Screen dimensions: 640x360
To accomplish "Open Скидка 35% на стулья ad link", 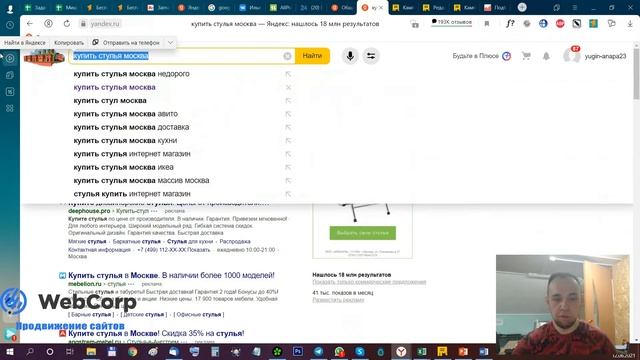I will [x=156, y=333].
